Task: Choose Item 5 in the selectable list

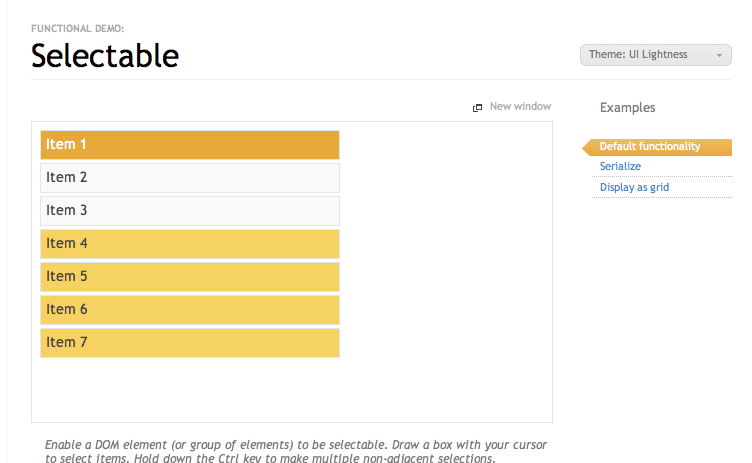Action: [190, 277]
